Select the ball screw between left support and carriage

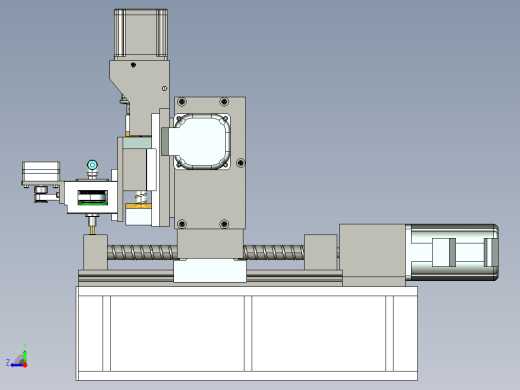click(x=142, y=252)
